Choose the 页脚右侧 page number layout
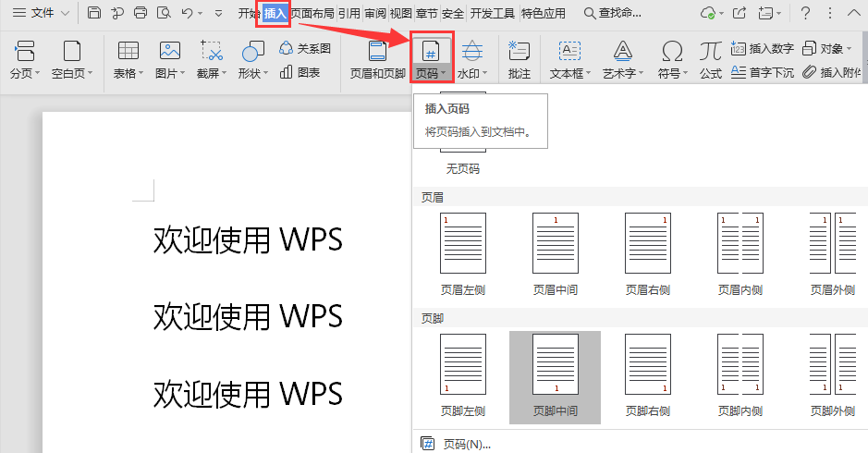Image resolution: width=868 pixels, height=453 pixels. click(x=648, y=376)
